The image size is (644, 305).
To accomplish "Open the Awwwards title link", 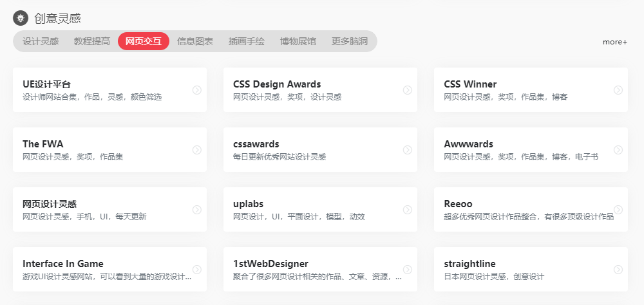I will tap(469, 145).
